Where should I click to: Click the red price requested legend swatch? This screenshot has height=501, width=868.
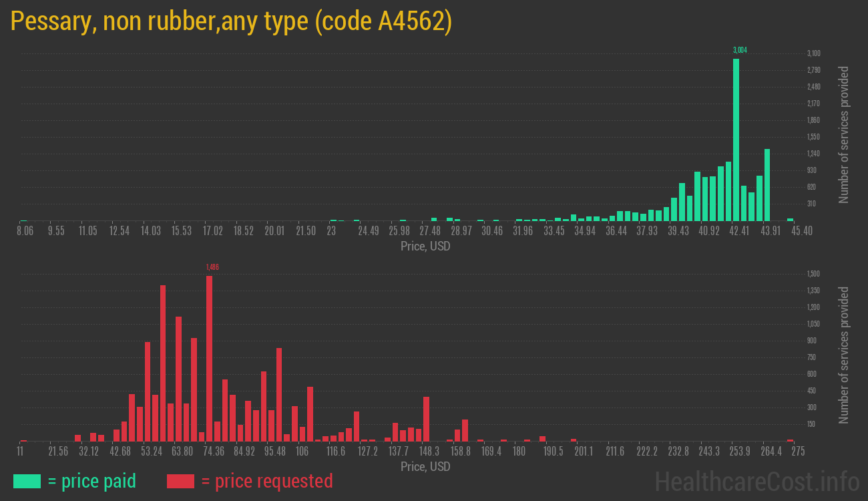pyautogui.click(x=180, y=481)
